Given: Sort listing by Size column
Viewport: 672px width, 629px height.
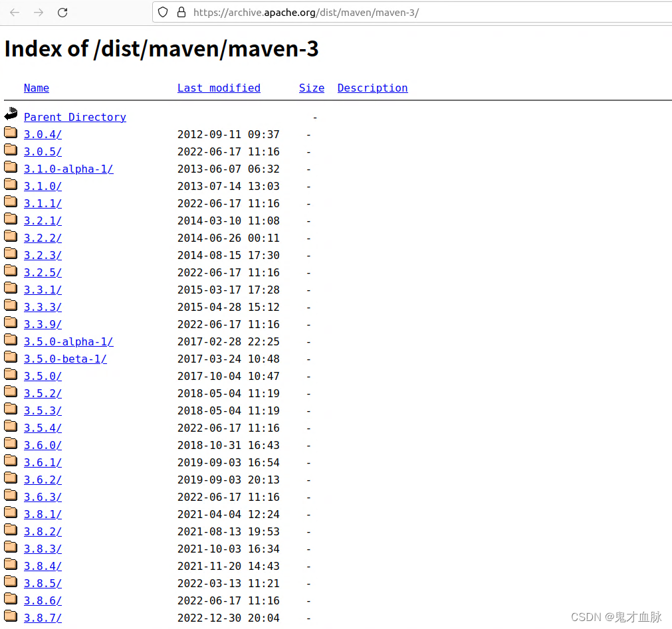Looking at the screenshot, I should [312, 88].
